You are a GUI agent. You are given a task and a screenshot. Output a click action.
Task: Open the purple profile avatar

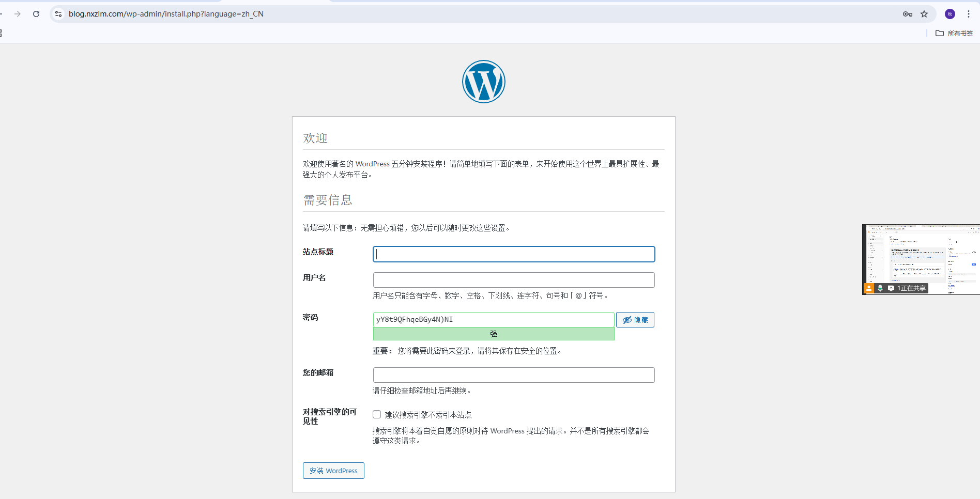coord(950,14)
